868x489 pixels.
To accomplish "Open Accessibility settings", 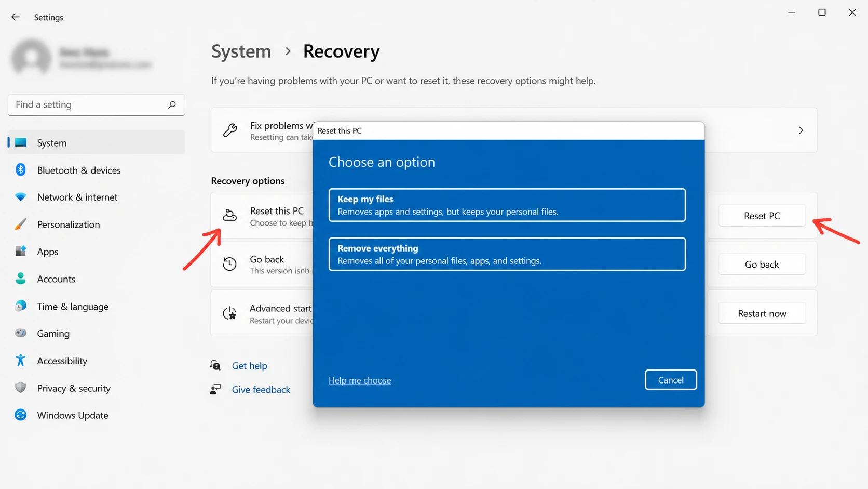I will [x=97, y=361].
